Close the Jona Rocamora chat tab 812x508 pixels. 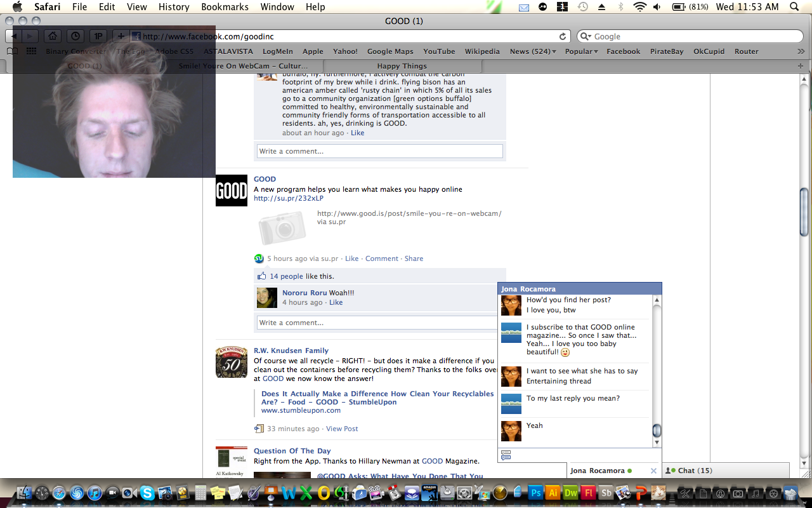click(x=653, y=471)
